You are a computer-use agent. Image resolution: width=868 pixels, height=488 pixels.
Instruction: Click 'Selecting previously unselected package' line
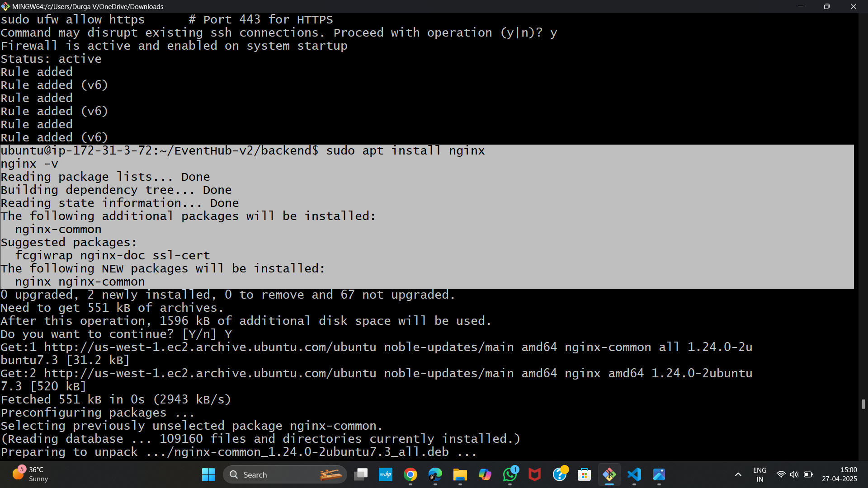point(192,426)
